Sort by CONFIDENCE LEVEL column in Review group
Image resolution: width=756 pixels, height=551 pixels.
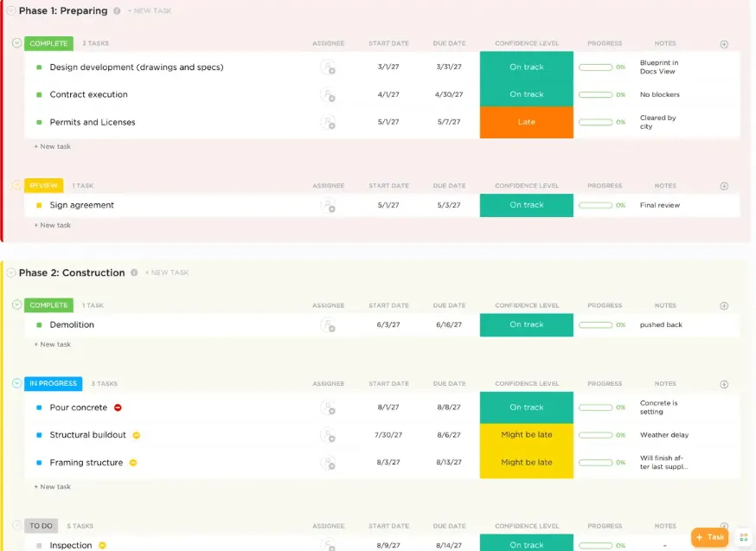pos(527,186)
